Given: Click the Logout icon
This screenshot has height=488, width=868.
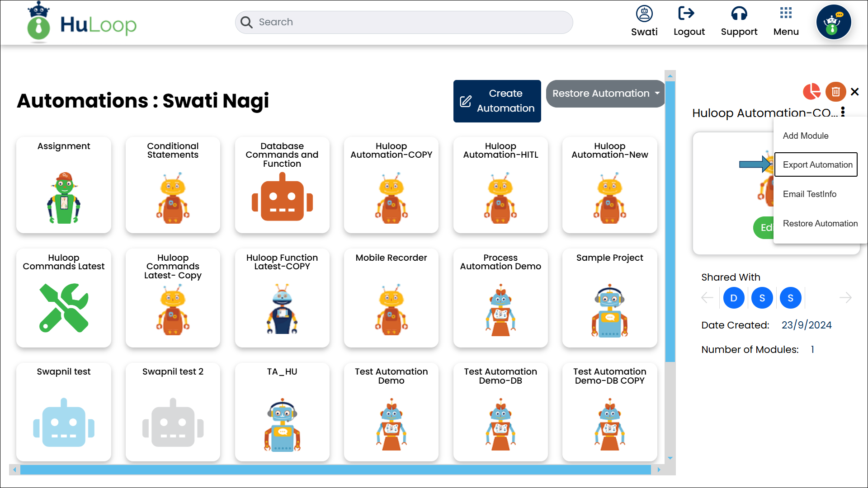Looking at the screenshot, I should (686, 14).
